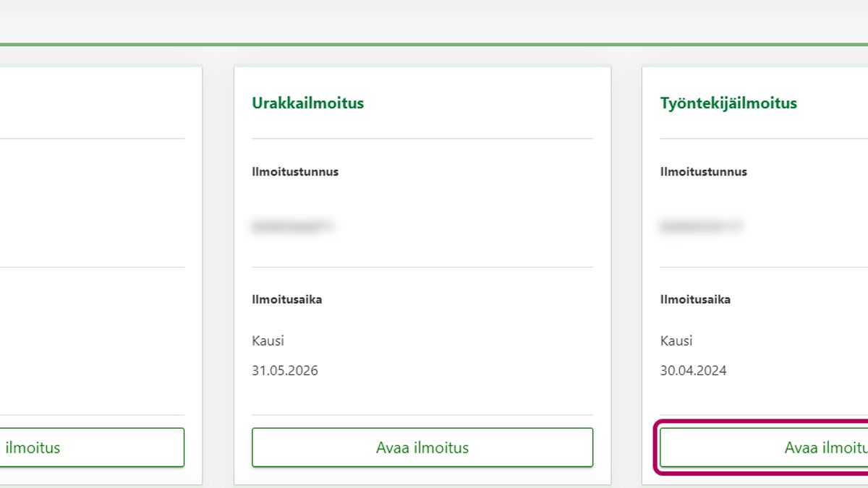This screenshot has width=868, height=488.
Task: Click the green horizontal bar at top
Action: (434, 44)
